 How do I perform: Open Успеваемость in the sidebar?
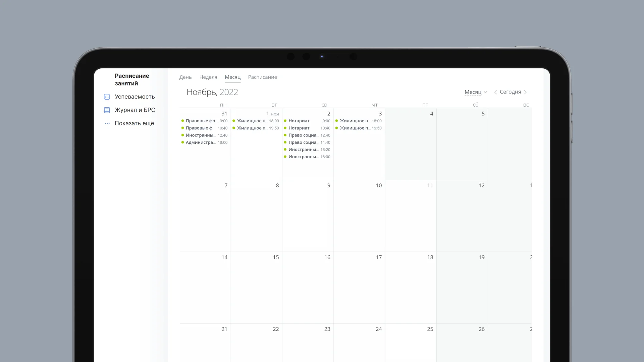135,97
